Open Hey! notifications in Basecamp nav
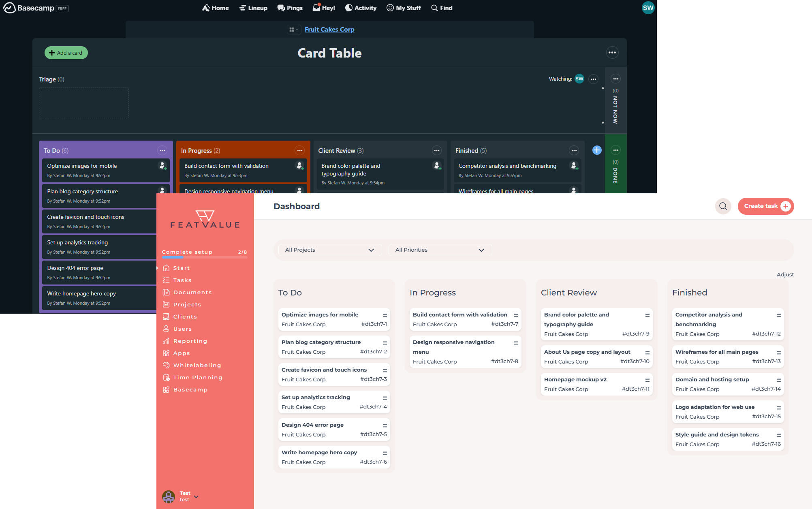The image size is (812, 509). click(324, 8)
